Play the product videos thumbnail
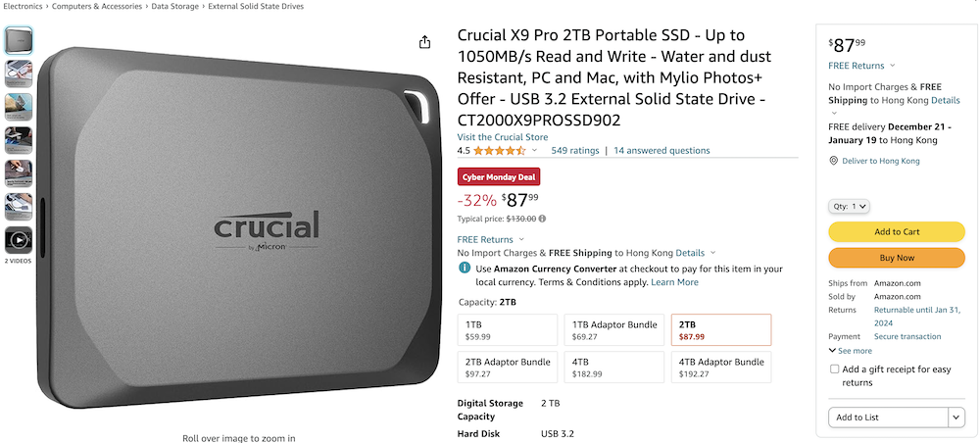Image resolution: width=980 pixels, height=443 pixels. point(19,240)
